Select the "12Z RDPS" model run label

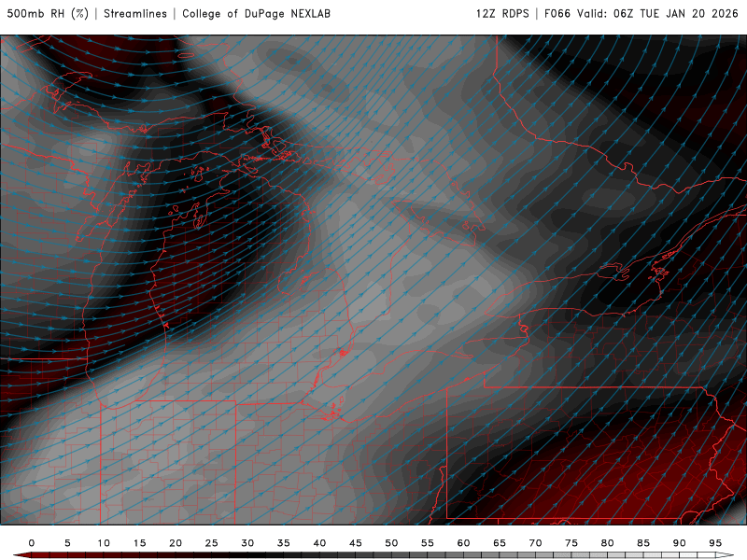(502, 13)
